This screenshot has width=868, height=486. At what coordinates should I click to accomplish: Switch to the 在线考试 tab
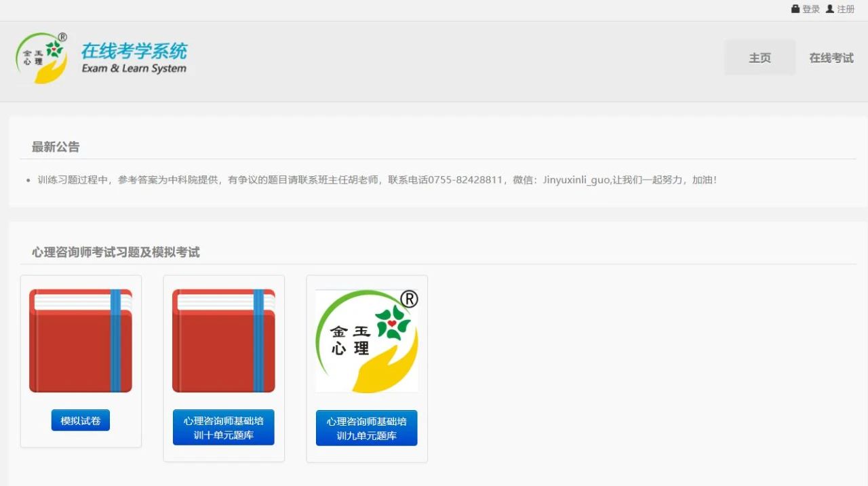pyautogui.click(x=831, y=58)
